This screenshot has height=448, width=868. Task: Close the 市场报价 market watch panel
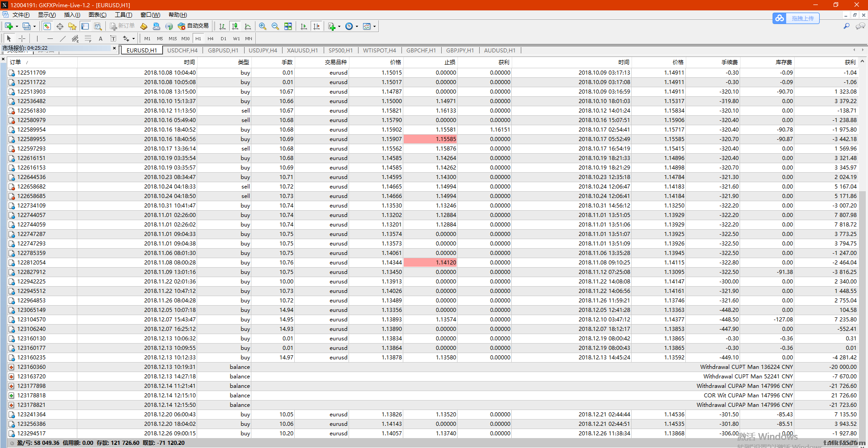114,48
